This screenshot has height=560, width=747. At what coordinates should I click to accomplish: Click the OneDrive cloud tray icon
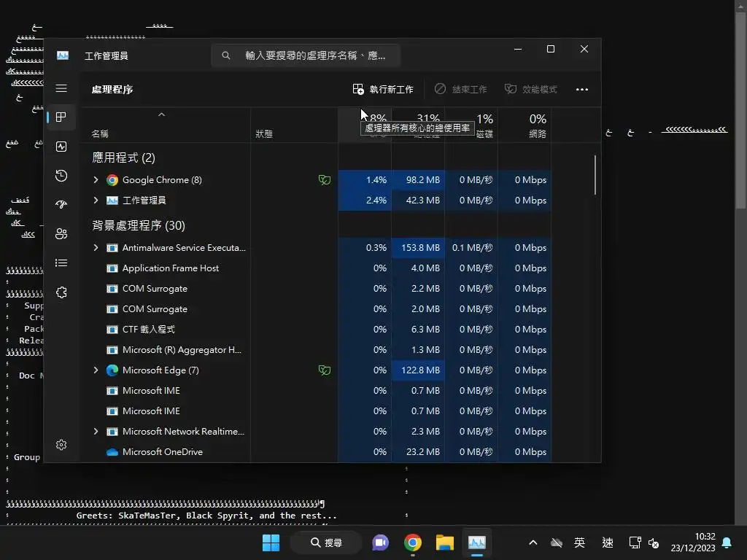point(557,542)
